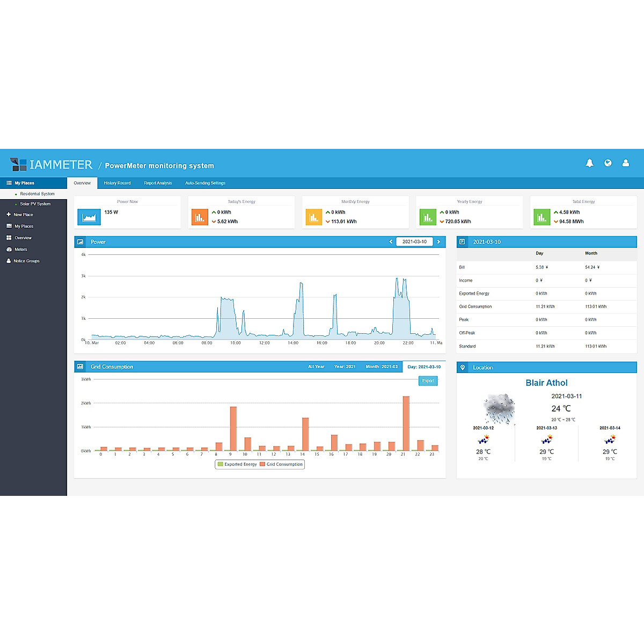
Task: Click the right arrow after the date 2021-03-10
Action: point(438,241)
